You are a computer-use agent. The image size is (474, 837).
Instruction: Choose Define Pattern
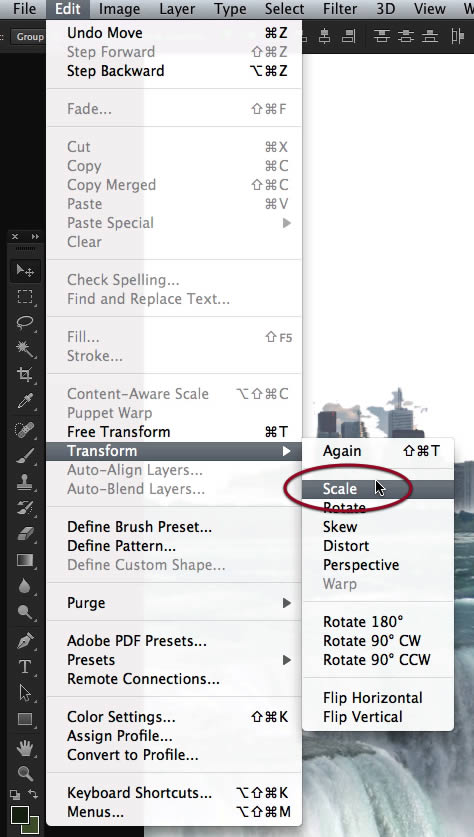point(174,546)
